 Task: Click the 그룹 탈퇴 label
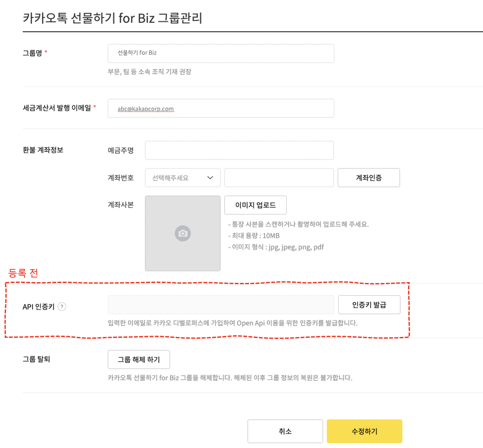(x=36, y=359)
